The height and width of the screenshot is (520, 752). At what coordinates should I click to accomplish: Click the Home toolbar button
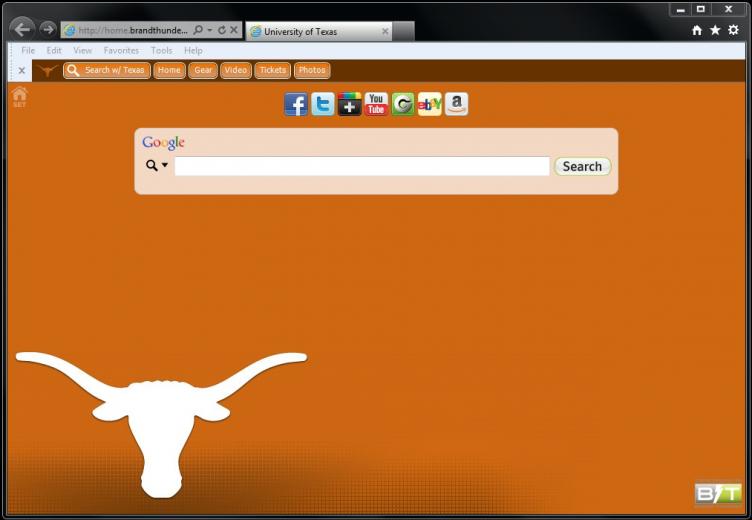169,71
